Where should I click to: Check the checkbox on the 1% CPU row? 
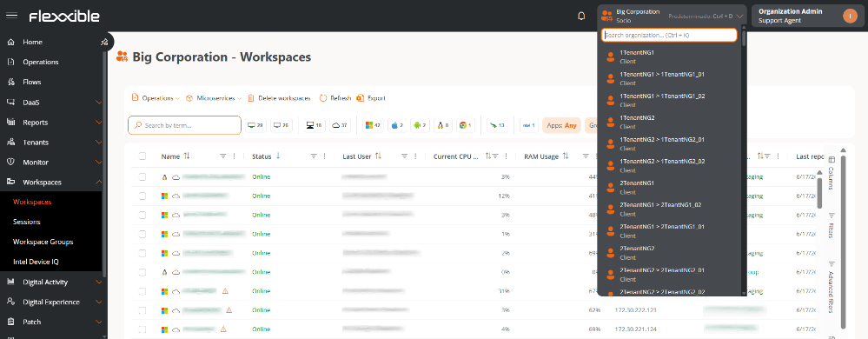tap(142, 234)
